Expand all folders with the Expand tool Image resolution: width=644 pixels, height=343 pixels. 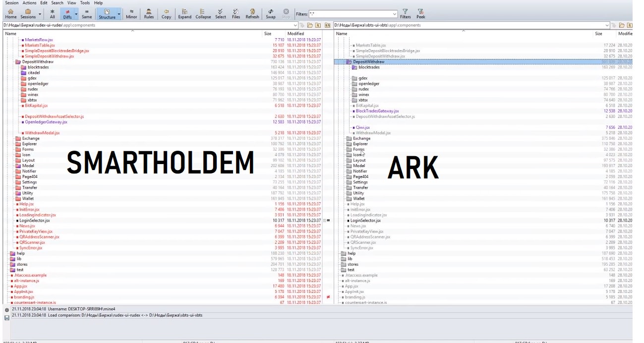pos(184,13)
